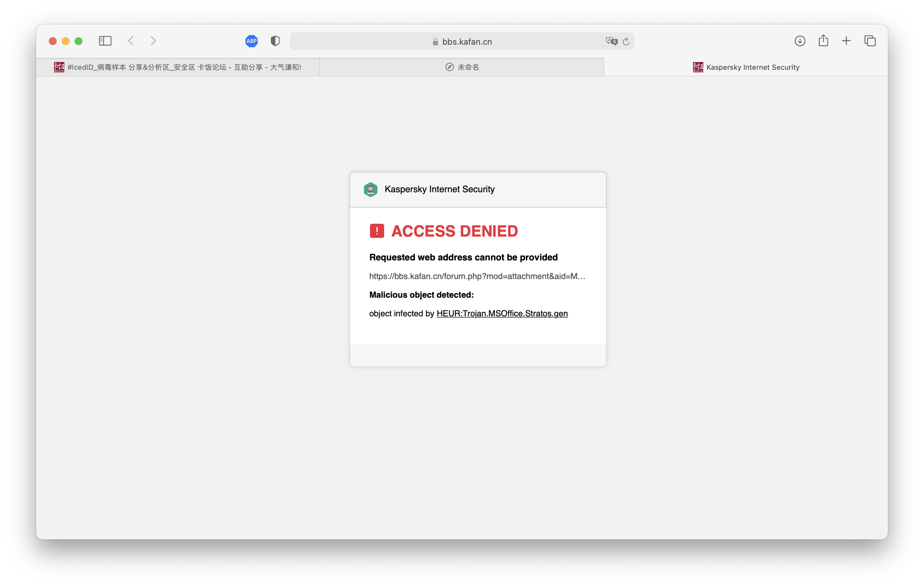
Task: Show the tab overview
Action: click(870, 41)
